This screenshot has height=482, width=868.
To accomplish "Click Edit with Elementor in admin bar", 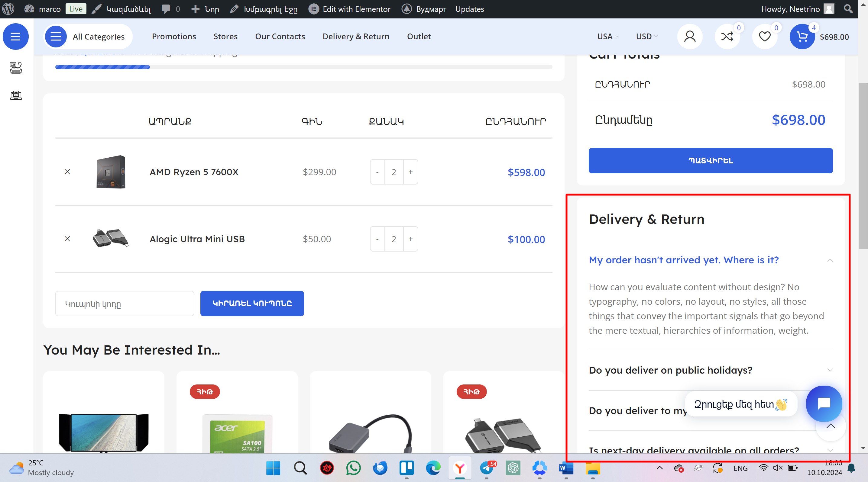I will point(349,9).
